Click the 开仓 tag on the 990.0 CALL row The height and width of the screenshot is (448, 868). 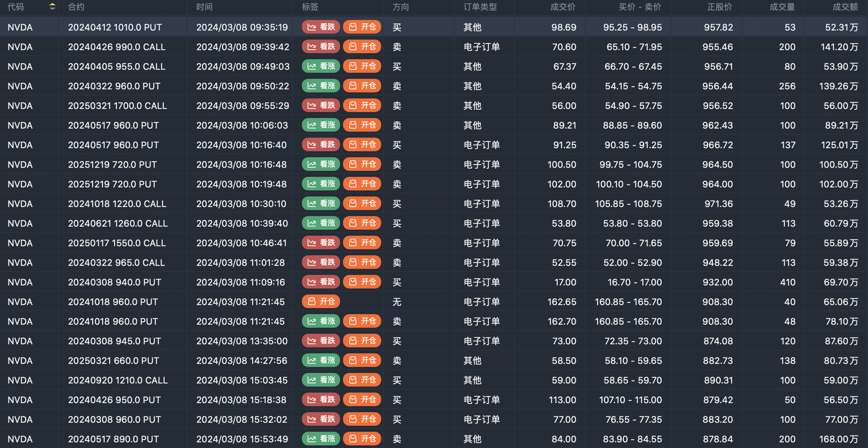(x=362, y=47)
